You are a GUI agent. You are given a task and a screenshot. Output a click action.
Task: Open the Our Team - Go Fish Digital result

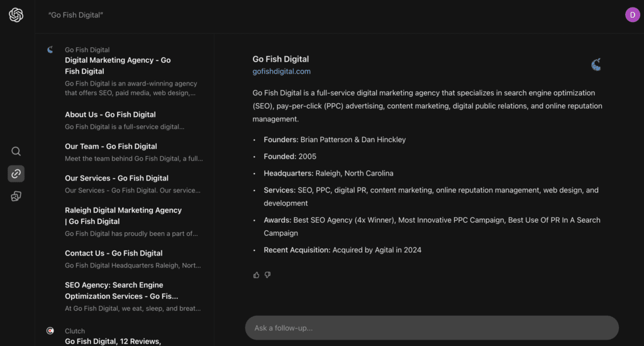111,147
